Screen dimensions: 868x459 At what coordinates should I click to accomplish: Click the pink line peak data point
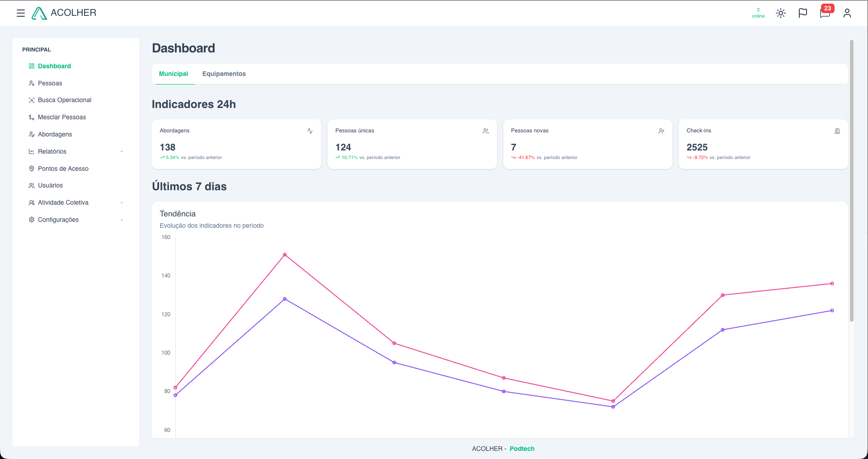click(285, 255)
